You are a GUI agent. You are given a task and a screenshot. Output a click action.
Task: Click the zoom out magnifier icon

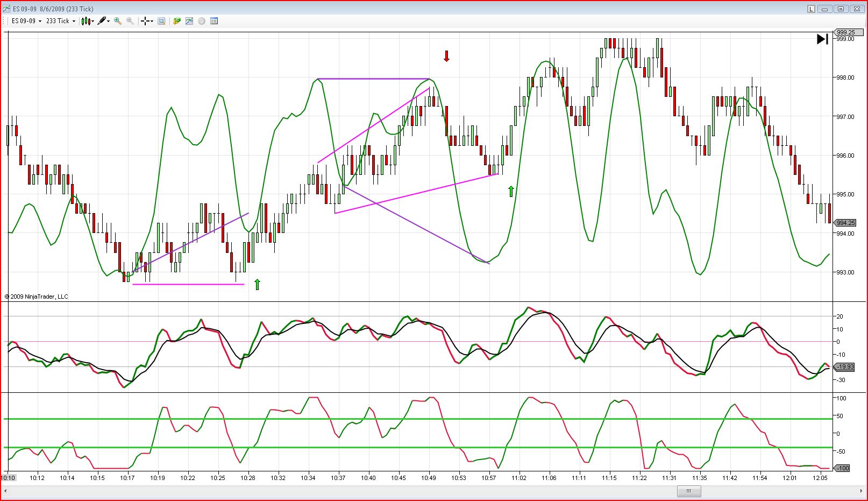130,21
